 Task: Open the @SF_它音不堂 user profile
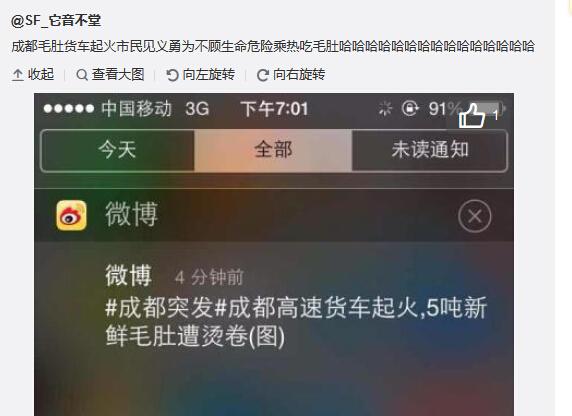point(56,20)
